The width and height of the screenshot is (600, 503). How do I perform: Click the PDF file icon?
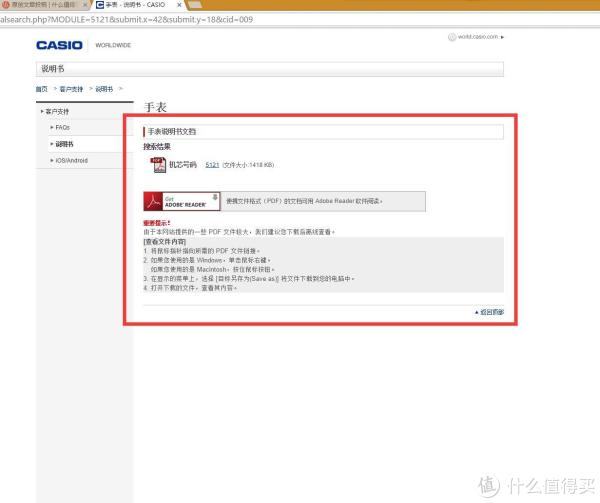tap(158, 165)
